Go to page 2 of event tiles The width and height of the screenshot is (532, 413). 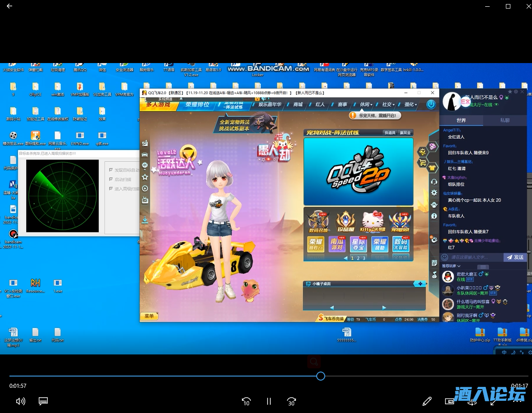[x=358, y=258]
